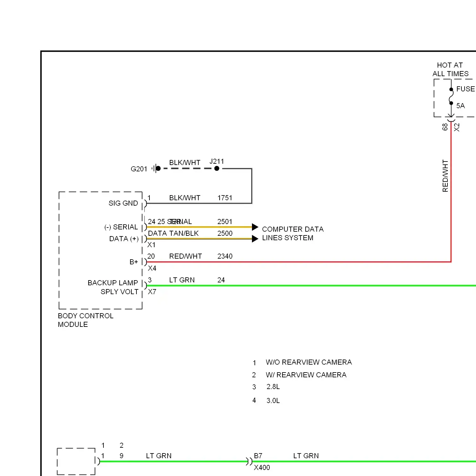
Task: Click the arrowhead ending the 2500 wire
Action: (x=255, y=239)
